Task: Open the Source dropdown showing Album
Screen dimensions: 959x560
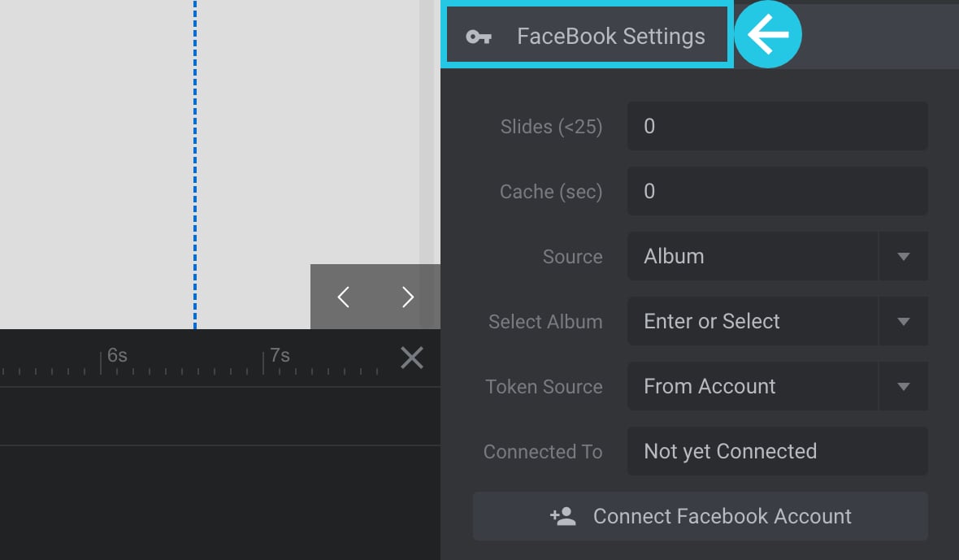Action: click(x=777, y=256)
